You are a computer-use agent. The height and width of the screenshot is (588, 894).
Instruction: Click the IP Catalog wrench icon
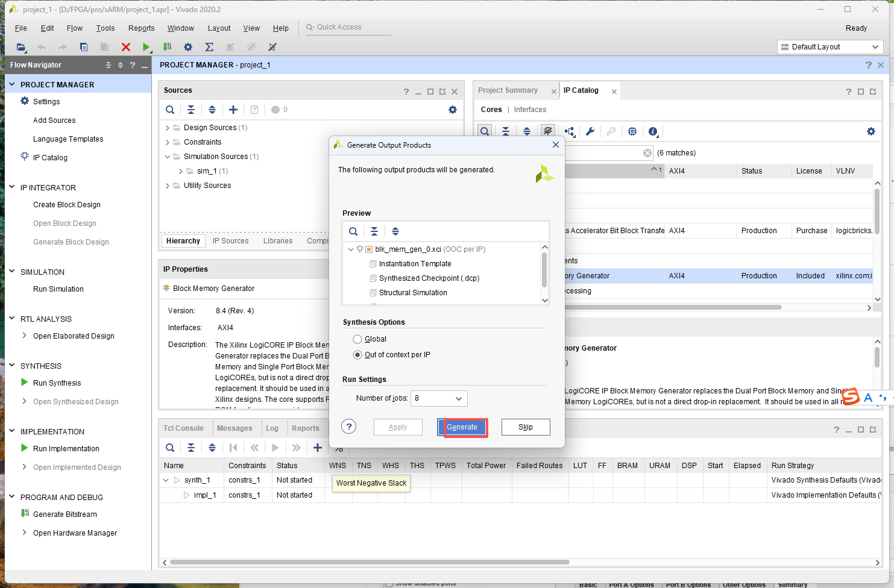tap(590, 131)
